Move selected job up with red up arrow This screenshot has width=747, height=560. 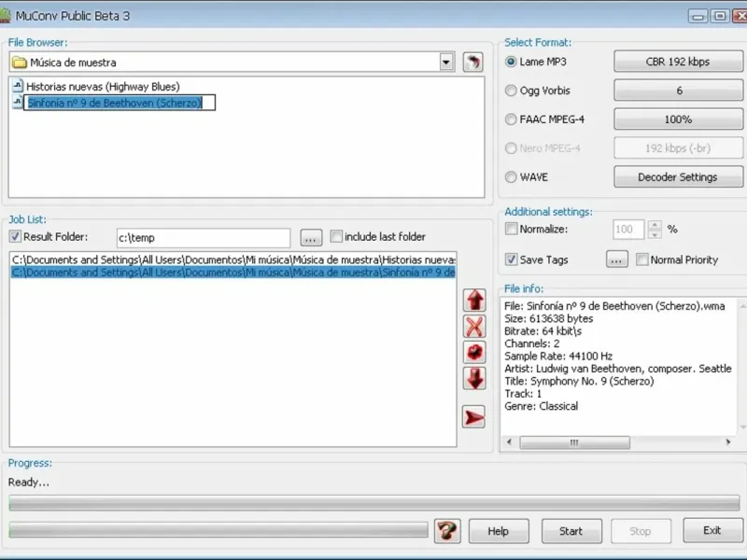(474, 301)
